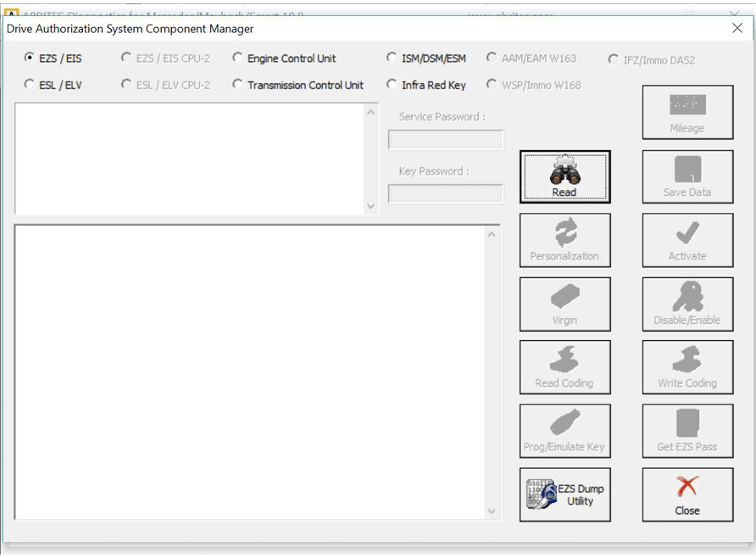Click the Mileage icon button

point(687,113)
